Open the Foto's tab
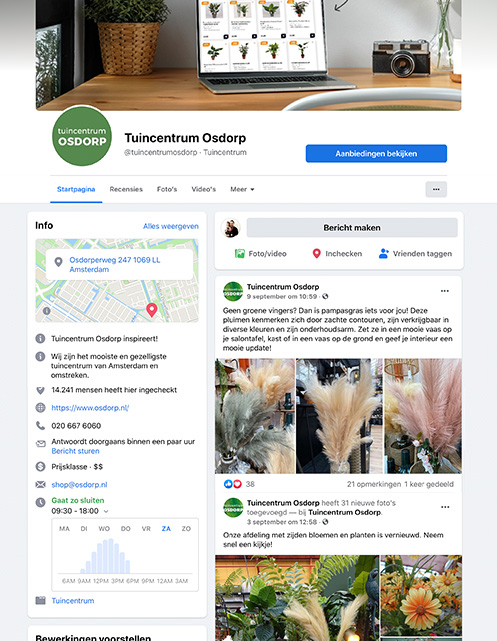The width and height of the screenshot is (497, 641). point(167,189)
